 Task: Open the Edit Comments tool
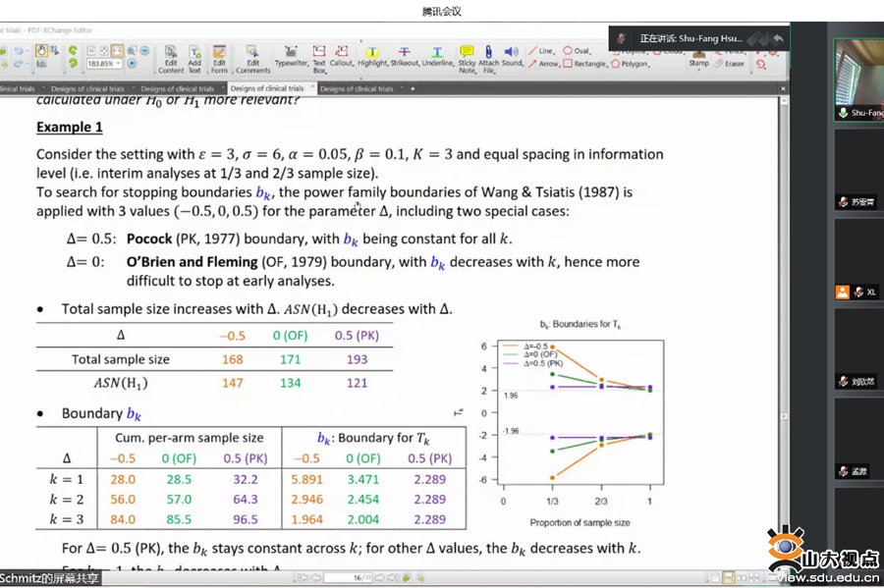252,58
